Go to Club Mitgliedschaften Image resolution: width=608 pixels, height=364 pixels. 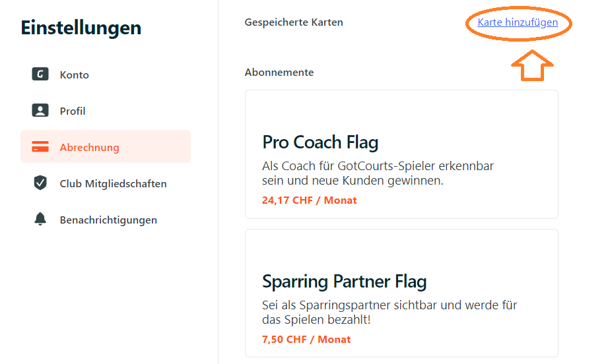(106, 183)
